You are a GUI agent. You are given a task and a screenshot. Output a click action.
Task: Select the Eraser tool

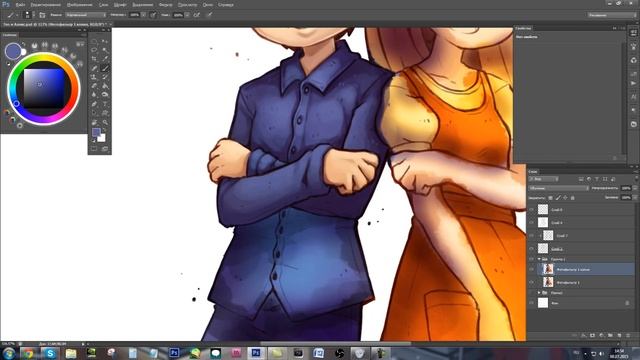[94, 86]
